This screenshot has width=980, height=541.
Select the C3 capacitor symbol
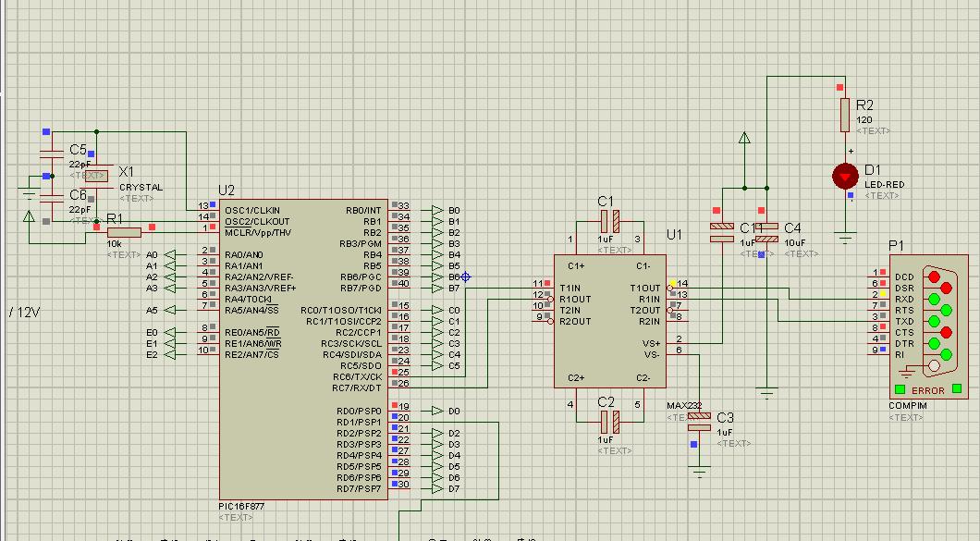[x=699, y=423]
